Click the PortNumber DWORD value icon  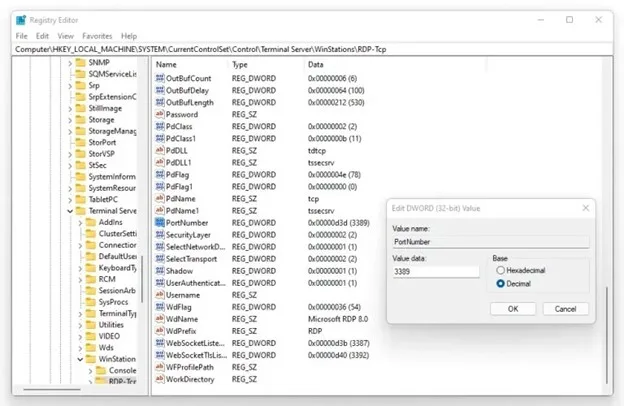click(160, 223)
